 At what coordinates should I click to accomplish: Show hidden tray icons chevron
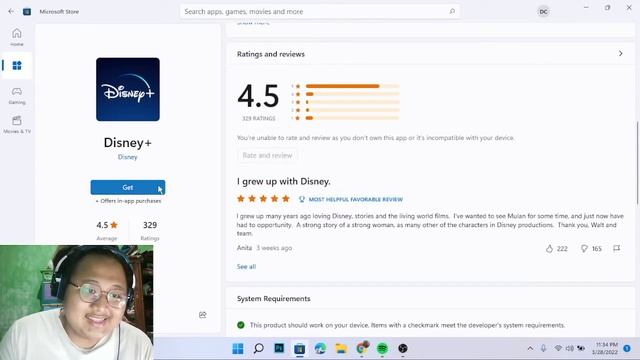click(x=530, y=349)
